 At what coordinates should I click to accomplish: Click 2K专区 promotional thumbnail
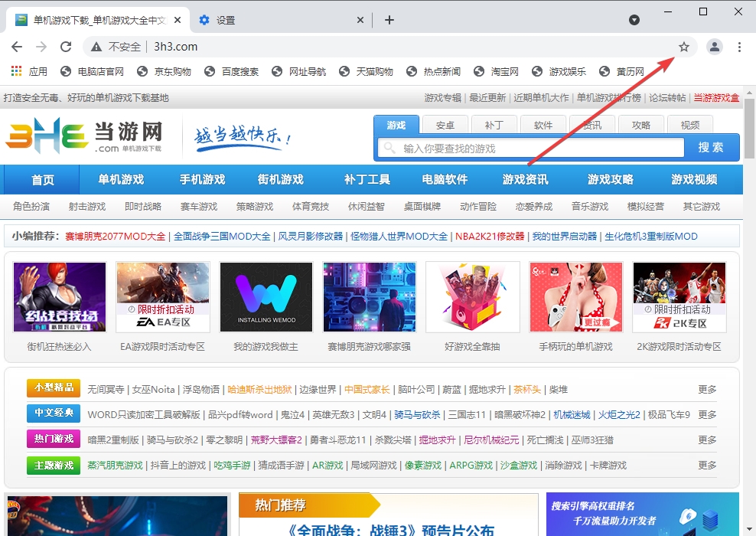click(x=679, y=296)
